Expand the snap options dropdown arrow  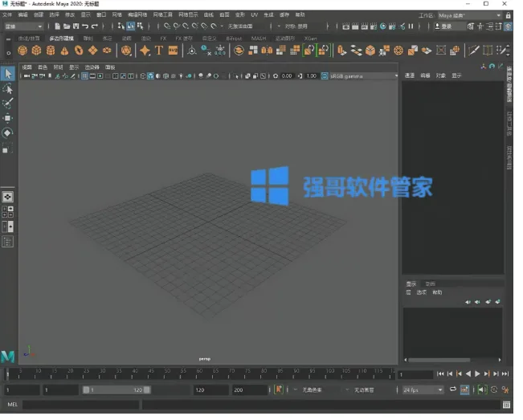click(x=222, y=27)
